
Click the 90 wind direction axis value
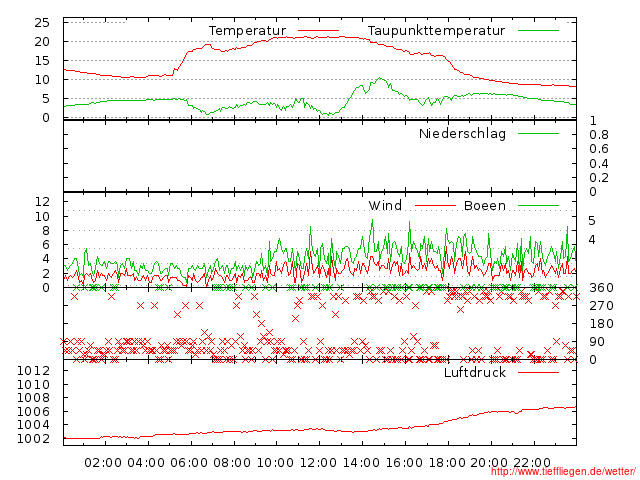pos(597,342)
